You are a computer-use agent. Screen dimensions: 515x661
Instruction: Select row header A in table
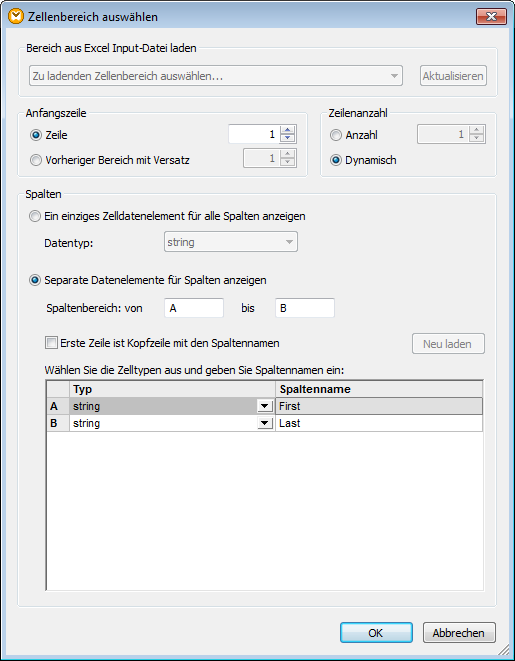tap(58, 406)
